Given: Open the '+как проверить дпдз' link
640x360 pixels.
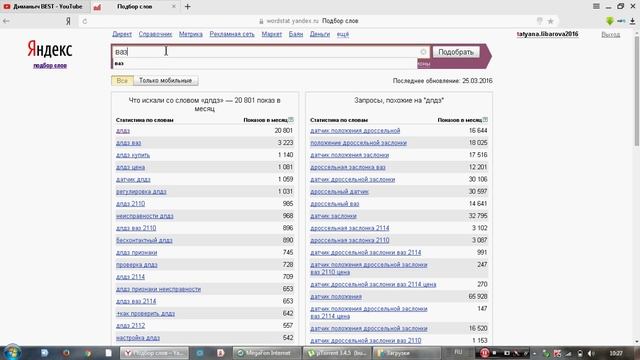Looking at the screenshot, I should [145, 313].
